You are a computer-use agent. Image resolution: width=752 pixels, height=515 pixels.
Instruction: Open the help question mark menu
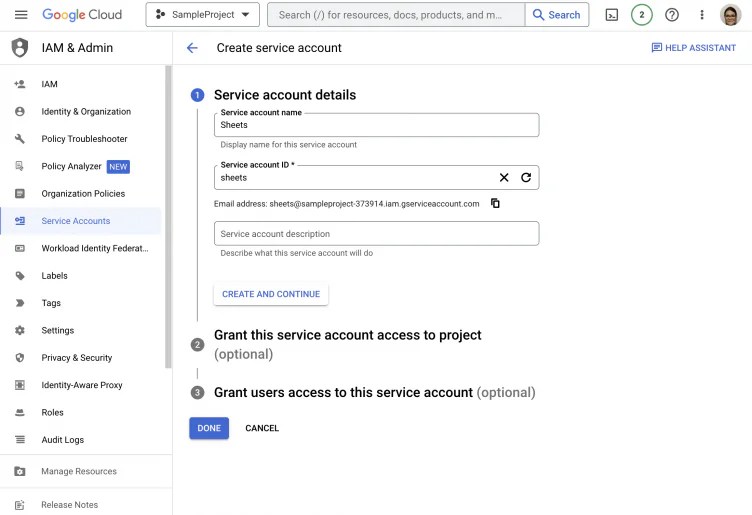coord(672,15)
